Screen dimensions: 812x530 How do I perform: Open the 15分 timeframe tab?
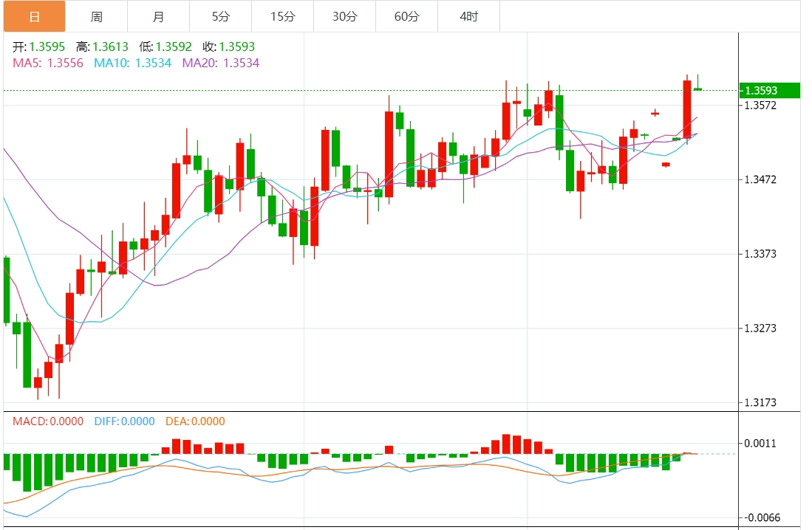[283, 16]
